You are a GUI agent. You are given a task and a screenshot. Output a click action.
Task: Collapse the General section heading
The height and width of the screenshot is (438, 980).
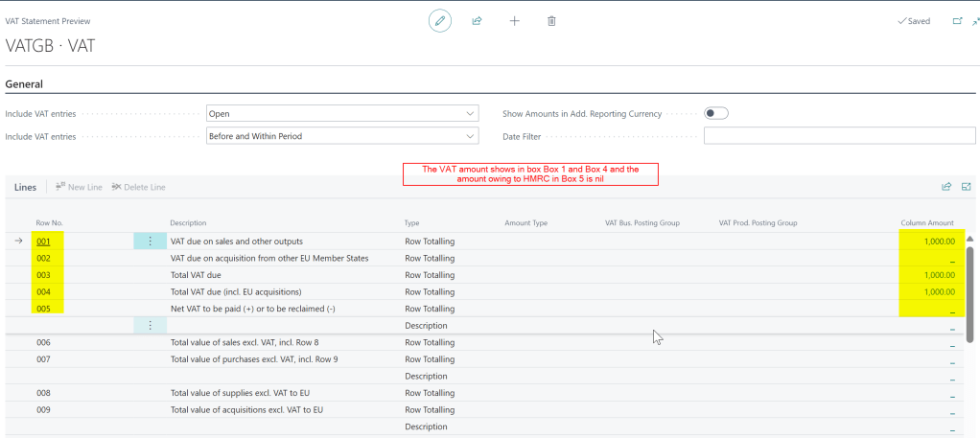click(24, 84)
